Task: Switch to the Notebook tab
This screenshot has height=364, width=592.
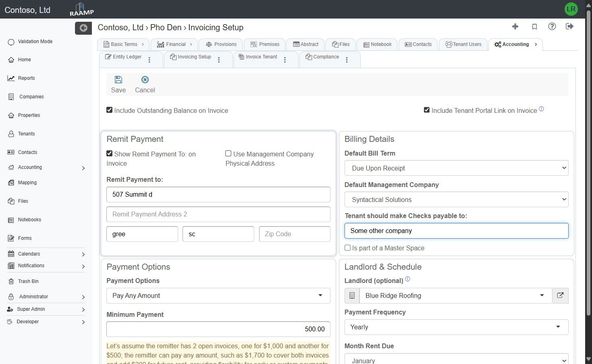Action: coord(378,44)
